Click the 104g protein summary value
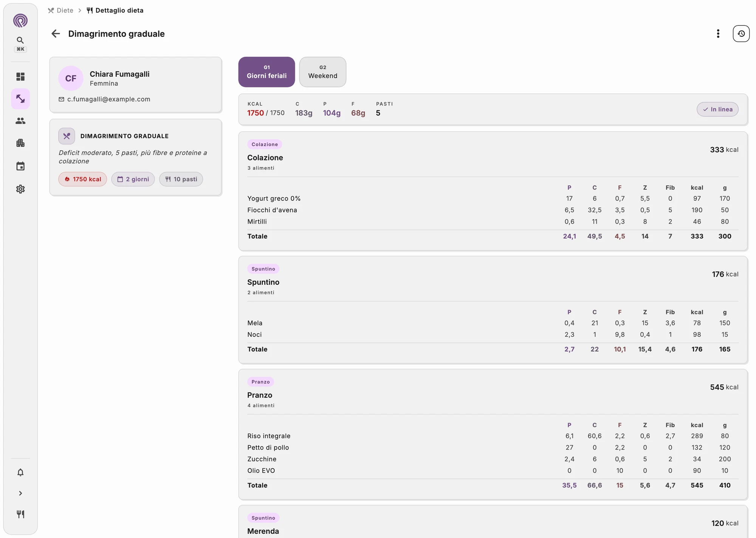This screenshot has width=756, height=538. 332,113
